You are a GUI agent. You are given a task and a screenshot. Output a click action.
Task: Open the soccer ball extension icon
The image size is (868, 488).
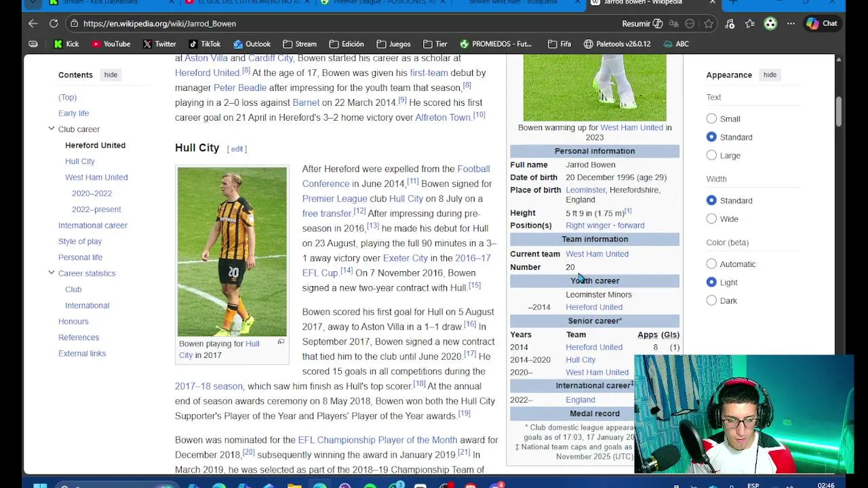pyautogui.click(x=770, y=23)
